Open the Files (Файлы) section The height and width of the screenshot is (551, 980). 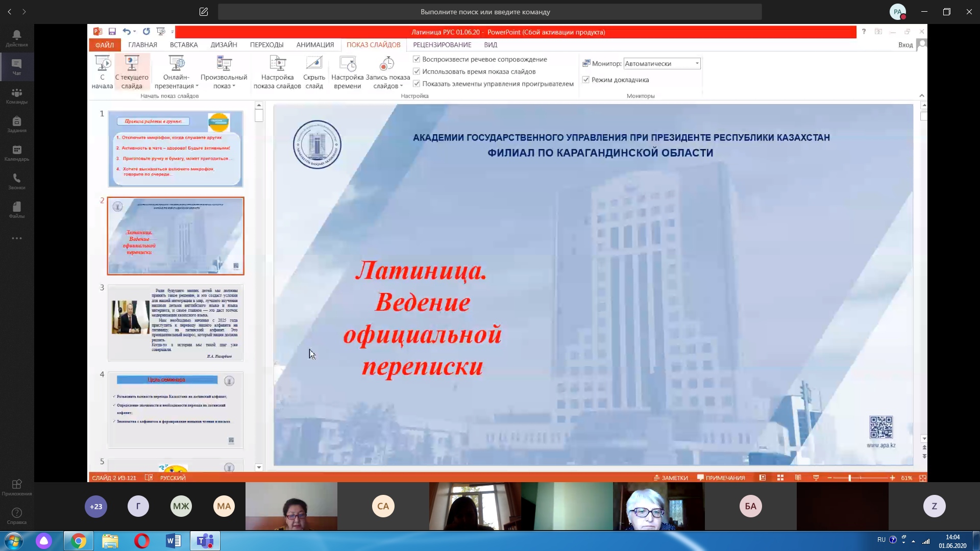(x=17, y=210)
